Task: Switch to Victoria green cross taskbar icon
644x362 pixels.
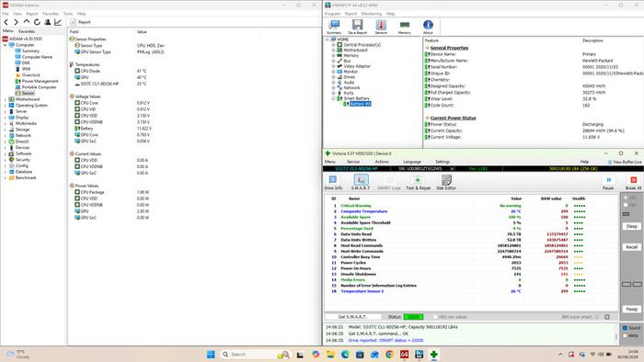Action: click(x=433, y=355)
